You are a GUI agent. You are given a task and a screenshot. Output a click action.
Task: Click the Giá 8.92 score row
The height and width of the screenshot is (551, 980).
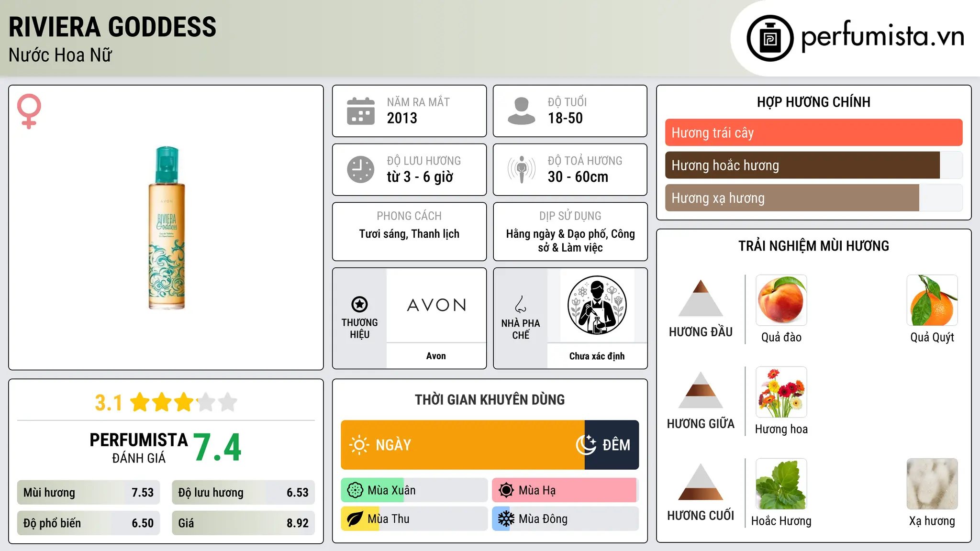tap(243, 523)
